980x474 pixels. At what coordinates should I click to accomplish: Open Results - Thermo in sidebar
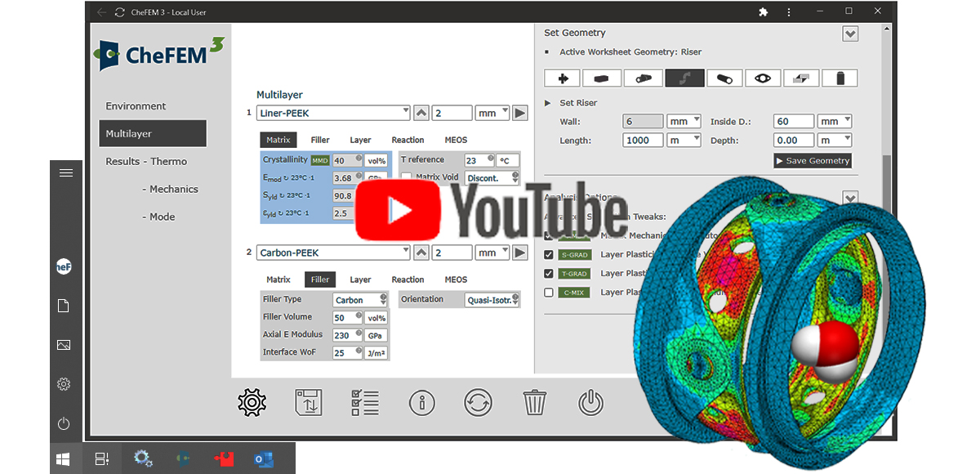pos(146,162)
